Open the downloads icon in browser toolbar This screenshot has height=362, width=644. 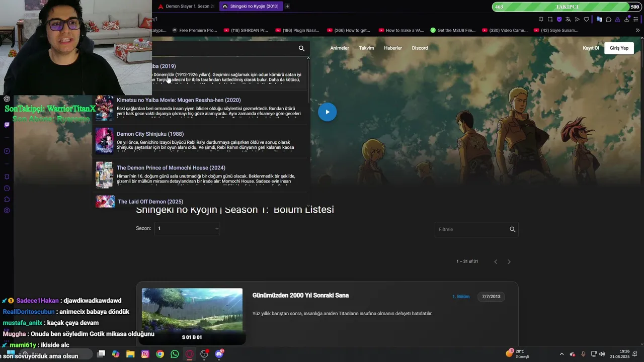[627, 19]
